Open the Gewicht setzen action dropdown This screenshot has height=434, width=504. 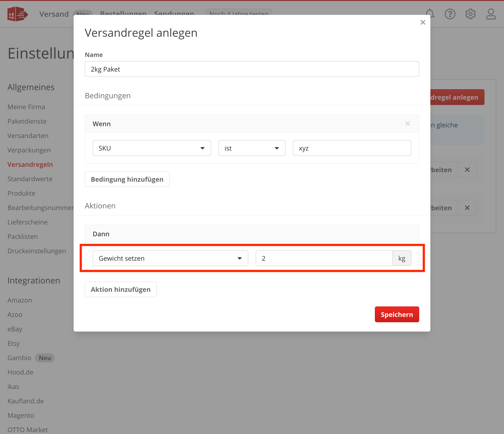[x=170, y=258]
